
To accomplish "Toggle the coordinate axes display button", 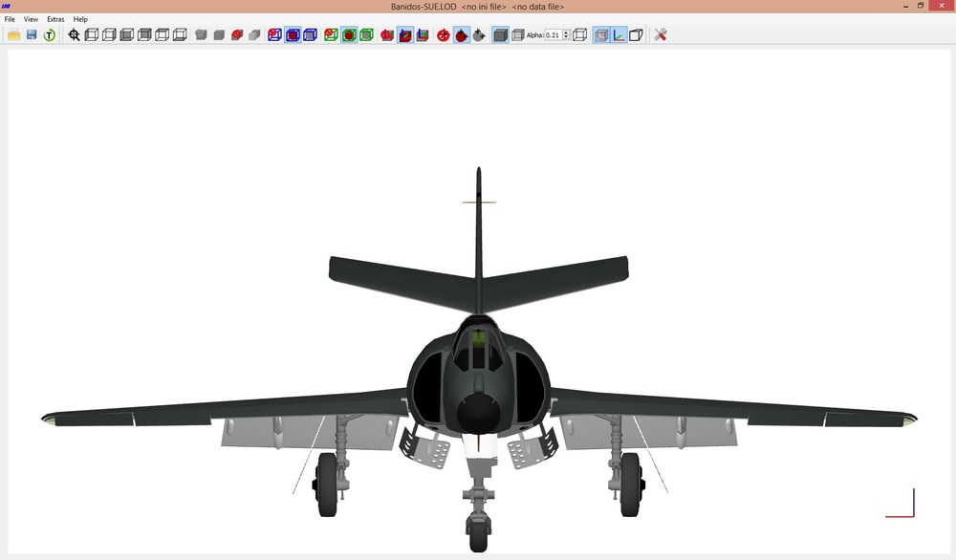I will point(619,34).
